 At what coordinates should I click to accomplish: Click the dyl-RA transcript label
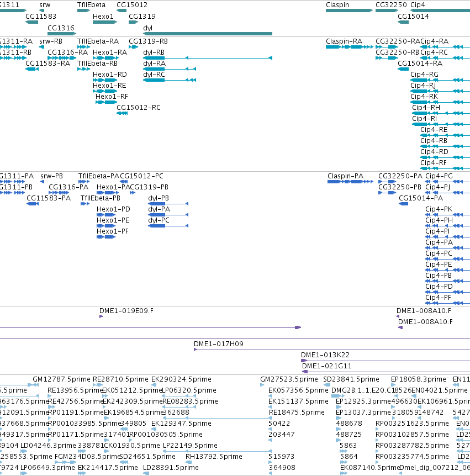pyautogui.click(x=154, y=63)
